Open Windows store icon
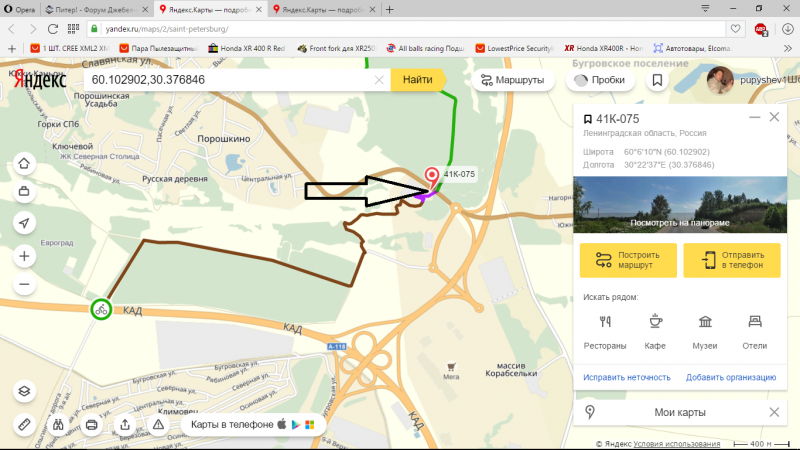800x450 pixels. point(310,424)
